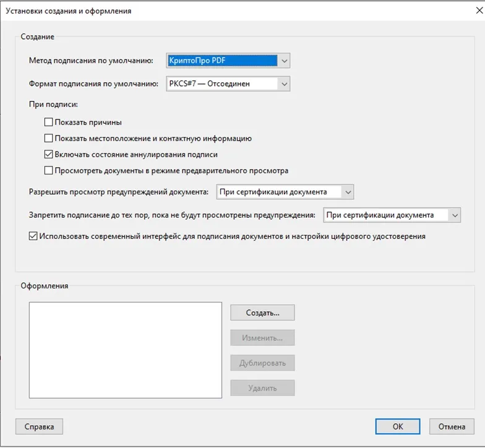Confirm settings with the OK button
Screen dimensions: 485x448
click(x=397, y=426)
